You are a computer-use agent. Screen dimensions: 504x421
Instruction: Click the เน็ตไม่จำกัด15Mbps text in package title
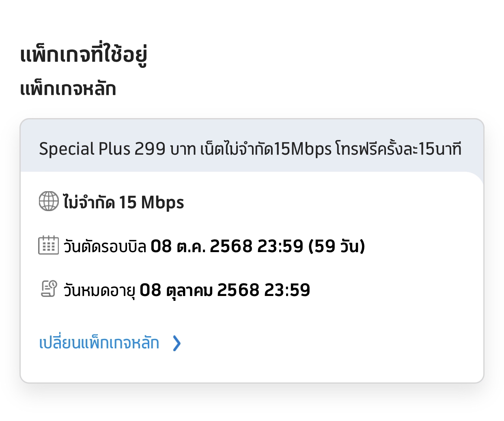pyautogui.click(x=266, y=149)
